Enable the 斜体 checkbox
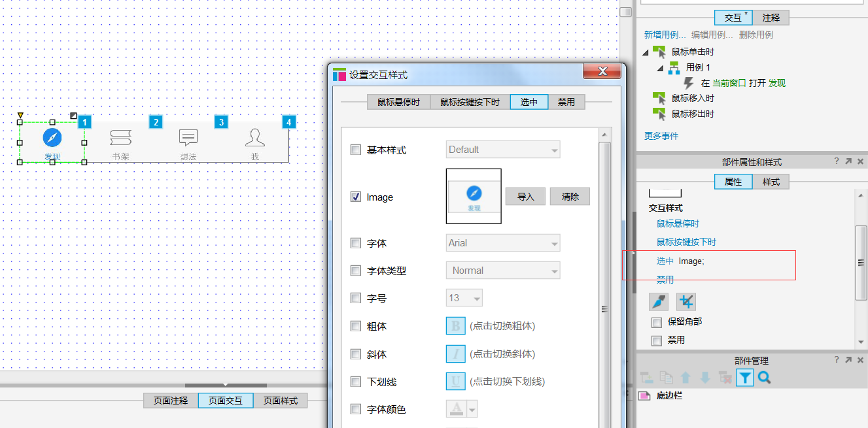The height and width of the screenshot is (428, 868). click(356, 354)
